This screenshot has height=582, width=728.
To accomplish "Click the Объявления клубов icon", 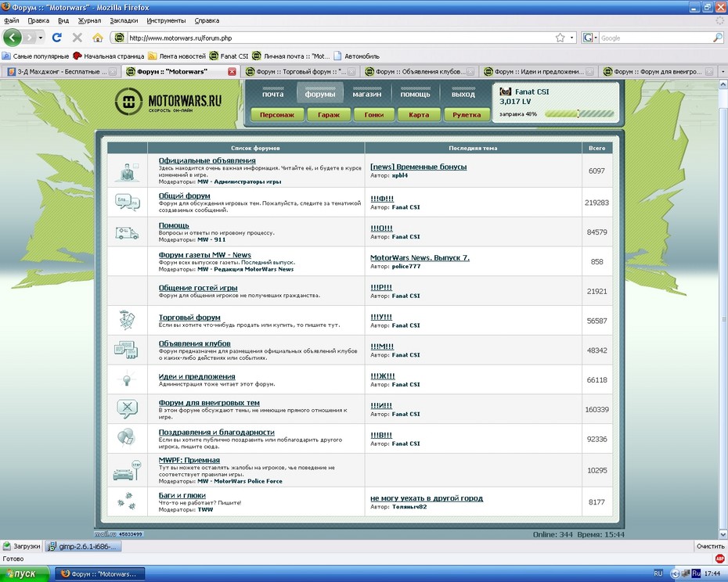I will 126,350.
